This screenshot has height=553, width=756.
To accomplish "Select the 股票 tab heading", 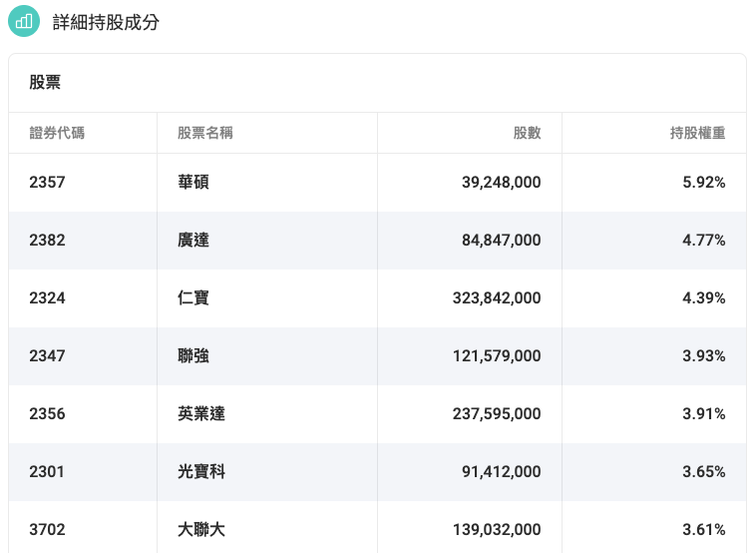I will pyautogui.click(x=45, y=82).
